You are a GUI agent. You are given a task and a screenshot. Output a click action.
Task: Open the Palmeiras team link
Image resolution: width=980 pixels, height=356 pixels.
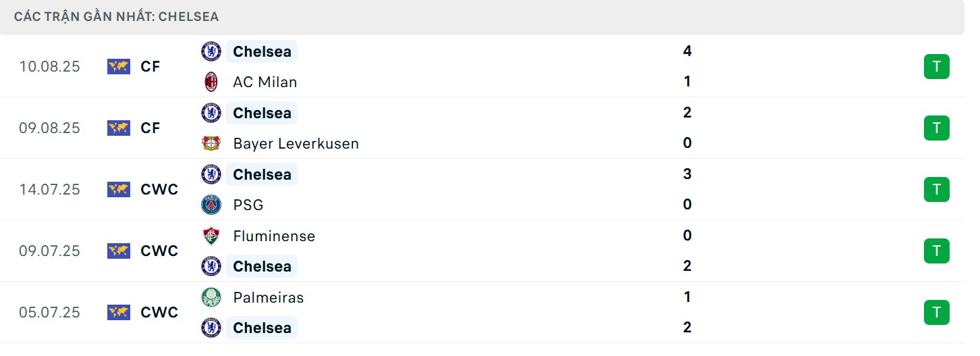(x=268, y=297)
